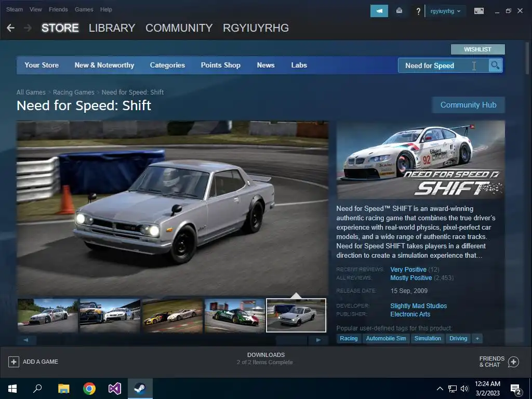Open rgyiuyrhg account dropdown
This screenshot has height=399, width=532.
click(x=445, y=11)
